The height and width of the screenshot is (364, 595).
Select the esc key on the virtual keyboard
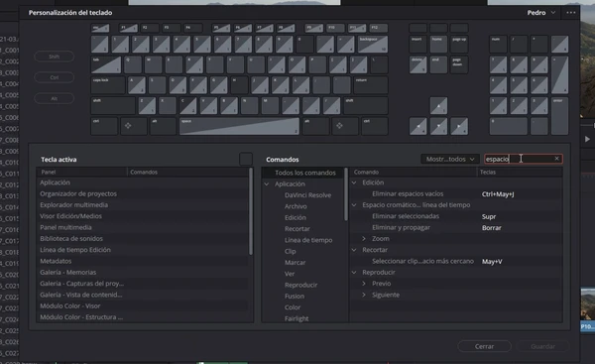pyautogui.click(x=100, y=28)
